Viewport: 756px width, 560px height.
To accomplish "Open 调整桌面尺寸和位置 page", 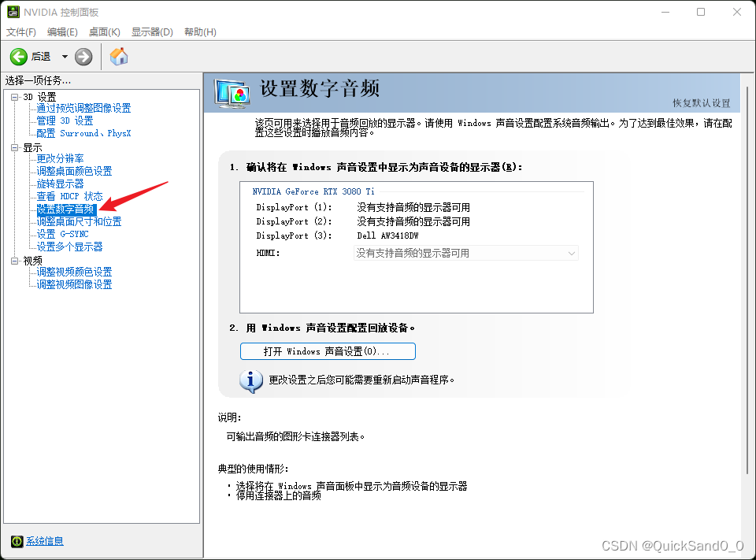I will point(79,221).
